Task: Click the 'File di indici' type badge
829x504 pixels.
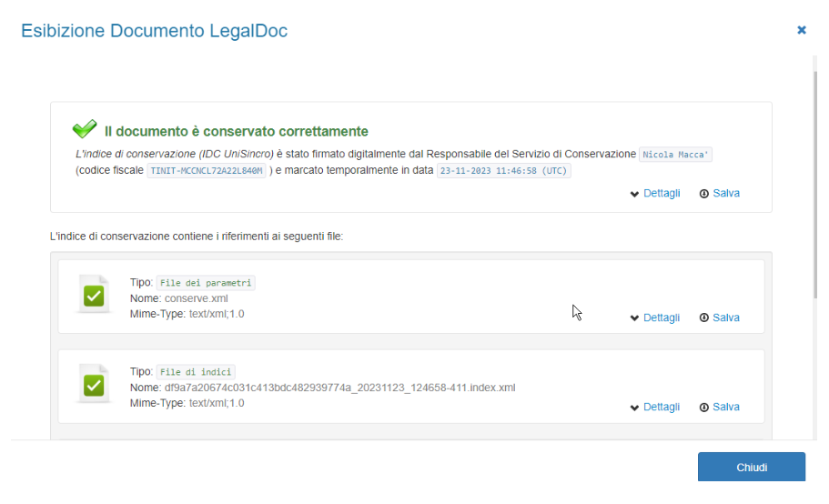Action: (196, 372)
